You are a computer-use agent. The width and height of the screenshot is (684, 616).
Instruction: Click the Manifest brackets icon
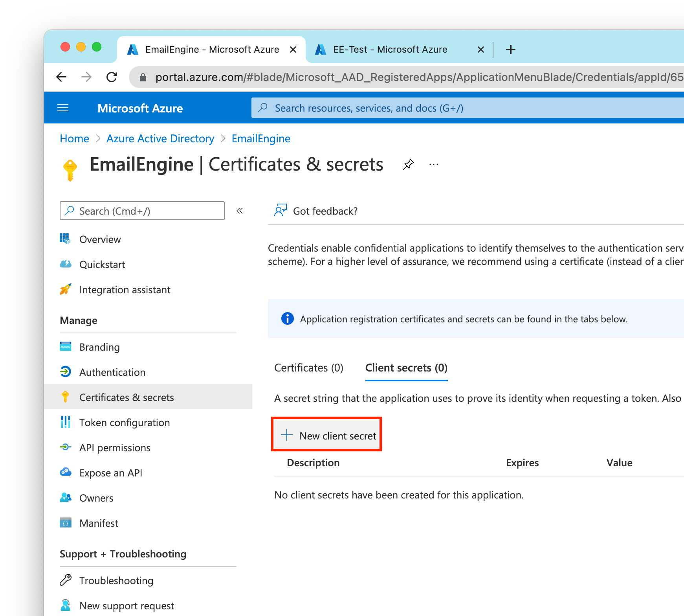65,522
